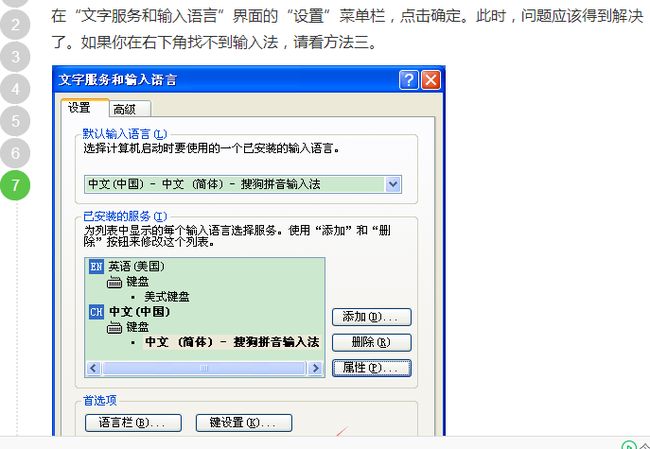Click the 键盘 label under 中文(中国)
Screen dimensions: 650x449
click(137, 327)
